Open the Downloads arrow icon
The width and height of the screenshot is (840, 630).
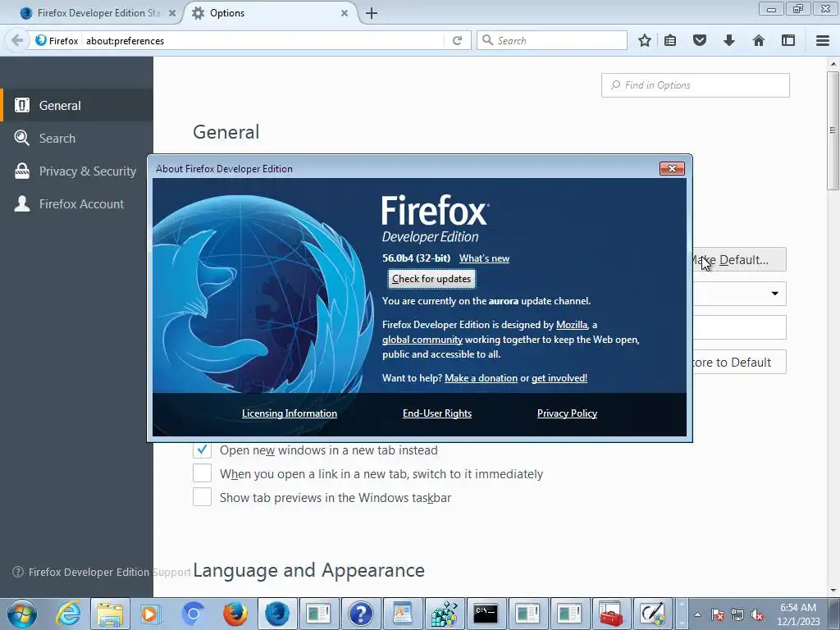tap(729, 41)
